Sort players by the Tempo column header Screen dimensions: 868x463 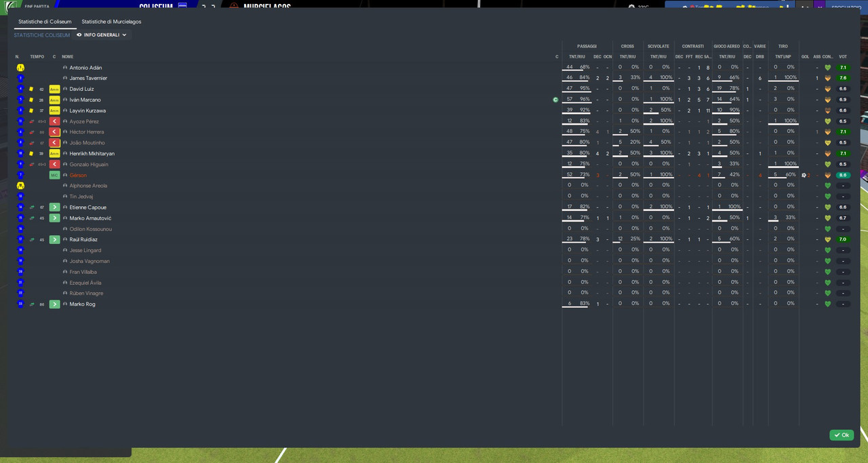[37, 57]
